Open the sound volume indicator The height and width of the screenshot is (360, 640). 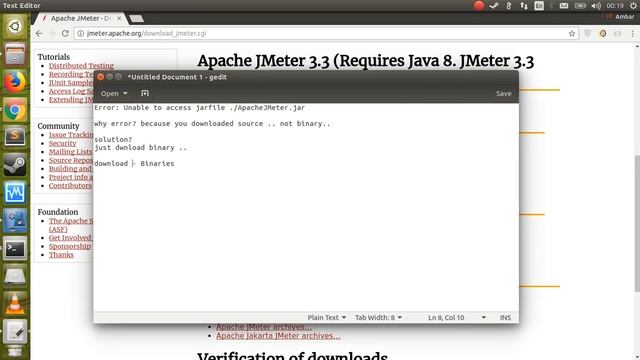pyautogui.click(x=596, y=6)
